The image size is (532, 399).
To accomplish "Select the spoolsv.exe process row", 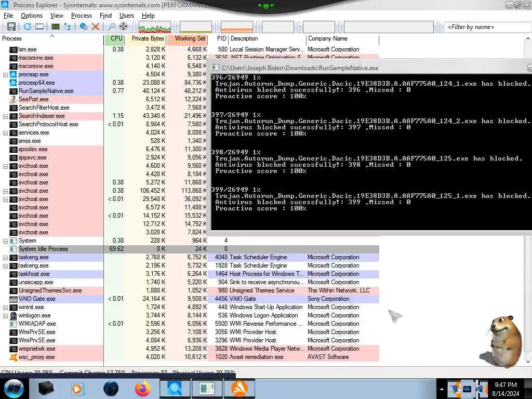I will (x=103, y=149).
